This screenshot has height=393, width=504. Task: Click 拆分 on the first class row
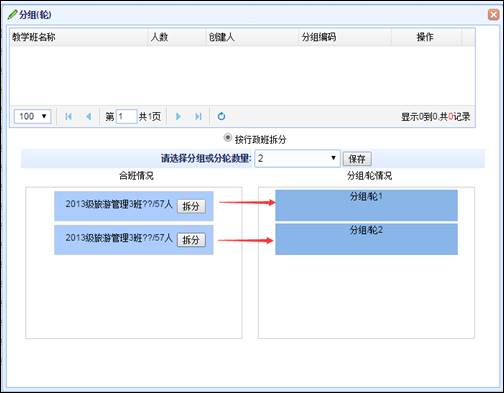click(191, 206)
